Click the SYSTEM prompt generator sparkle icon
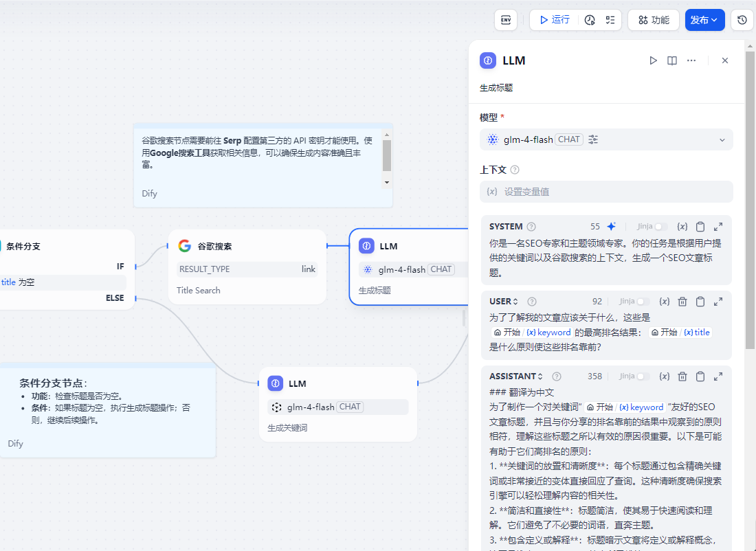Viewport: 756px width, 551px height. pyautogui.click(x=611, y=226)
